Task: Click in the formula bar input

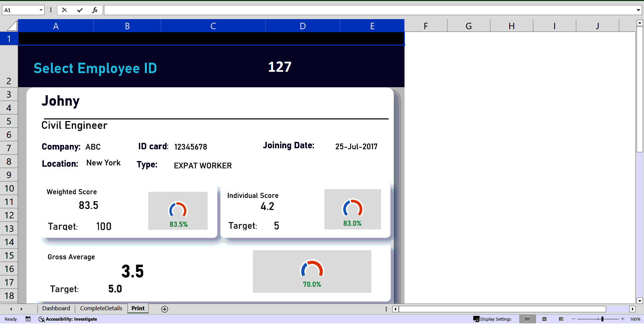Action: 370,10
